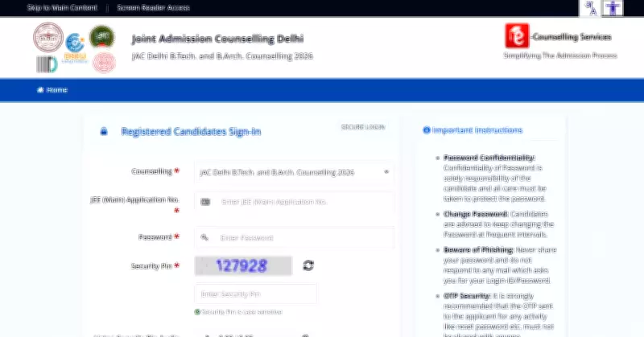Click 'Simplifying The Admission Process' tagline

click(x=560, y=55)
